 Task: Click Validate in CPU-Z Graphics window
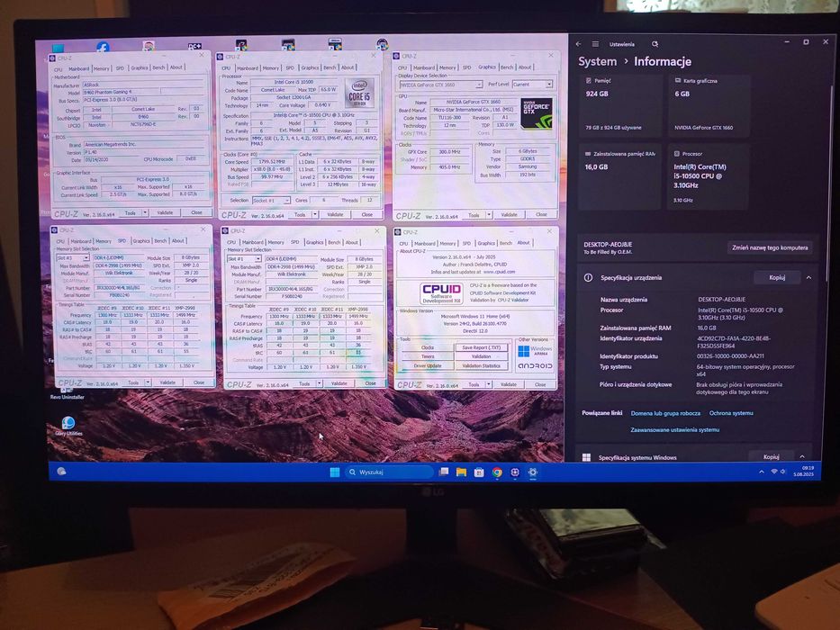pyautogui.click(x=509, y=215)
